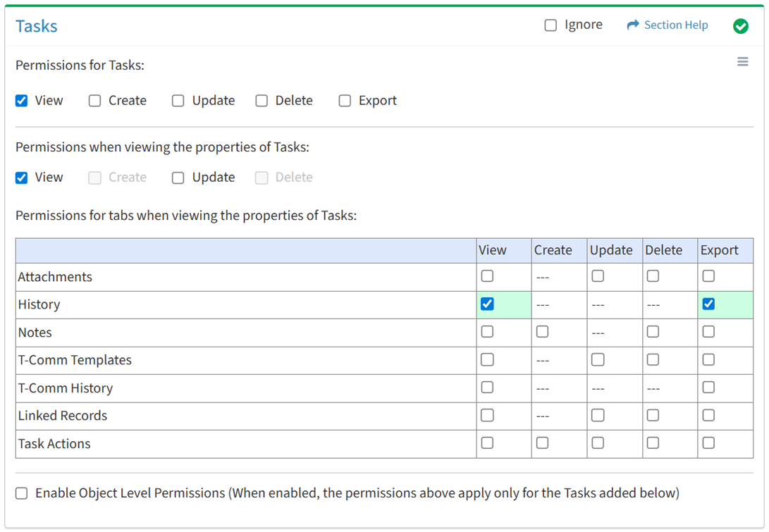
Task: Open the Section Help link
Action: [675, 25]
